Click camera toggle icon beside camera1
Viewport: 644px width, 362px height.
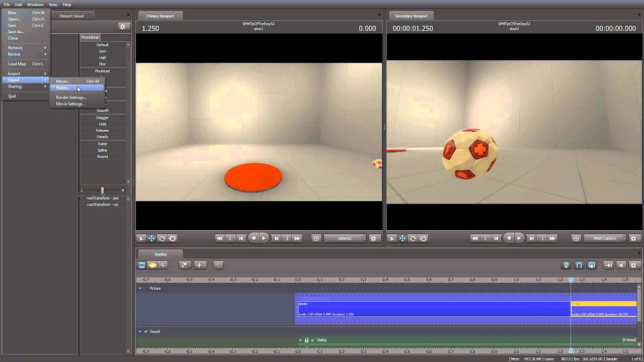(x=316, y=238)
